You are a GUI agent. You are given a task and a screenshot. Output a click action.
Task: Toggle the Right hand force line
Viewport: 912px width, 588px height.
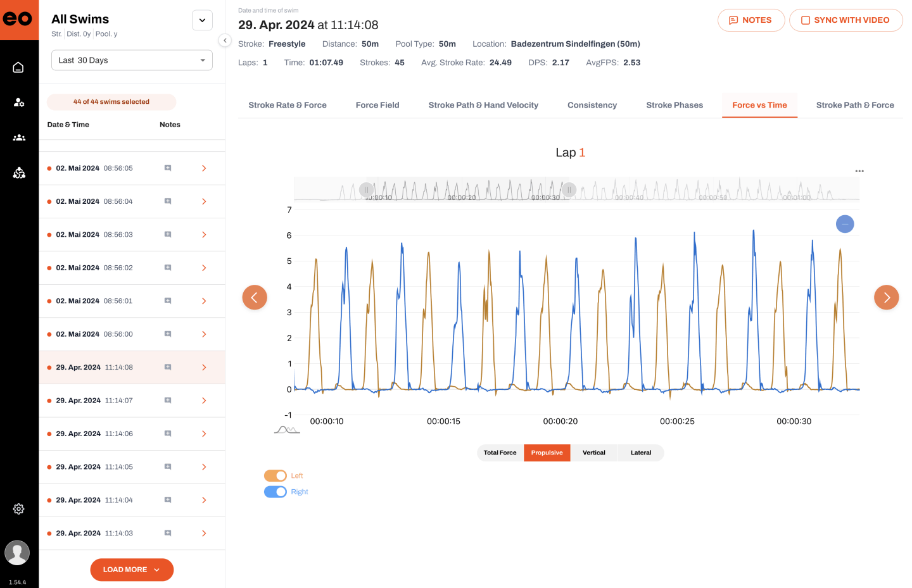[x=275, y=492]
